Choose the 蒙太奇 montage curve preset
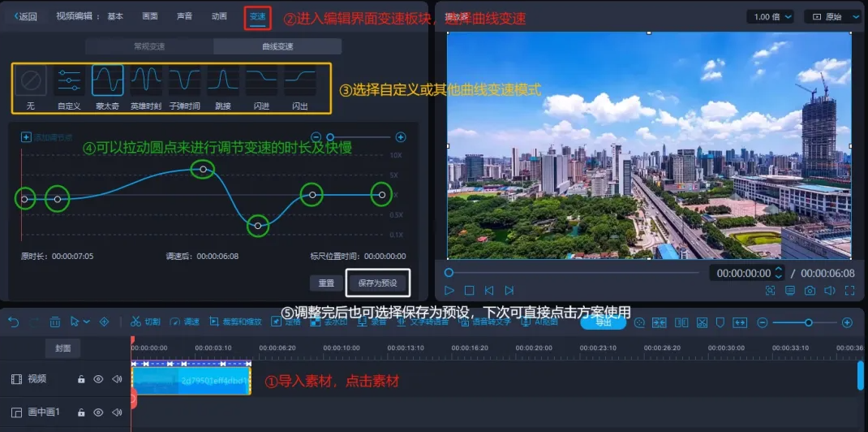The width and height of the screenshot is (868, 432). (x=107, y=88)
